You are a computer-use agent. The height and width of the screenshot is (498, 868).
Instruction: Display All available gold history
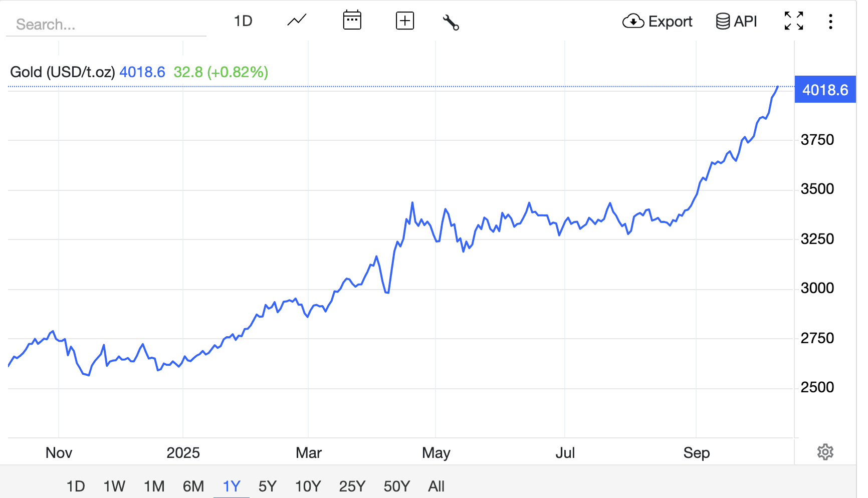(x=436, y=486)
